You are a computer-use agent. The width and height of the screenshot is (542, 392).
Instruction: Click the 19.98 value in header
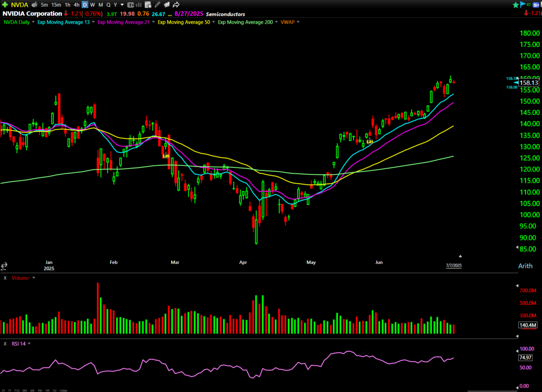[127, 14]
